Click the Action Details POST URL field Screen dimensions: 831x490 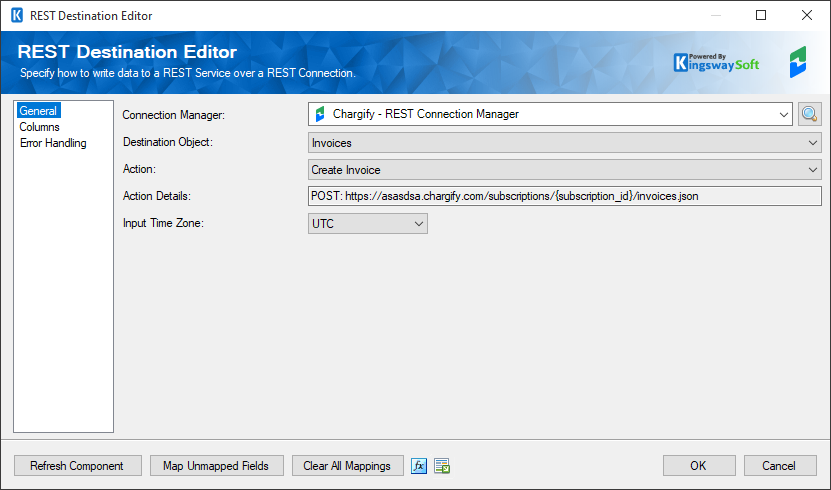pyautogui.click(x=564, y=196)
